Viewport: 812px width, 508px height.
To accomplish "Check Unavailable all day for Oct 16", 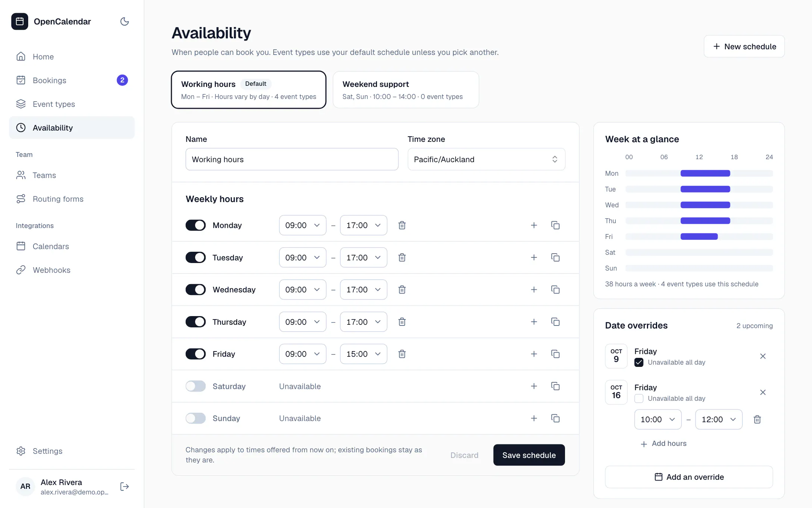I will pyautogui.click(x=639, y=398).
